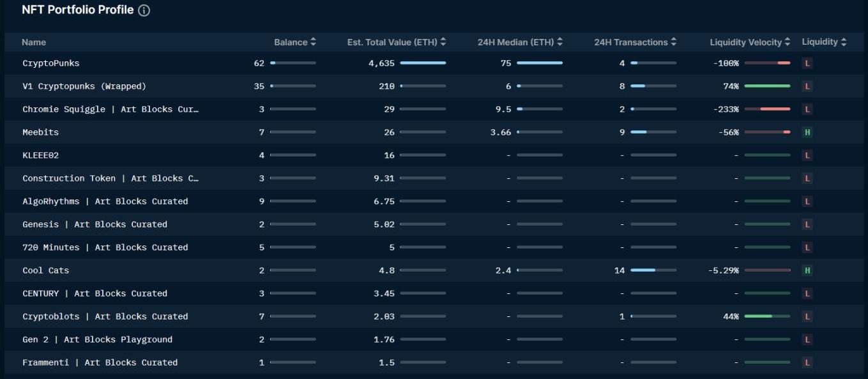Open the CryptoPunks collection name
This screenshot has height=379, width=868.
click(x=51, y=63)
